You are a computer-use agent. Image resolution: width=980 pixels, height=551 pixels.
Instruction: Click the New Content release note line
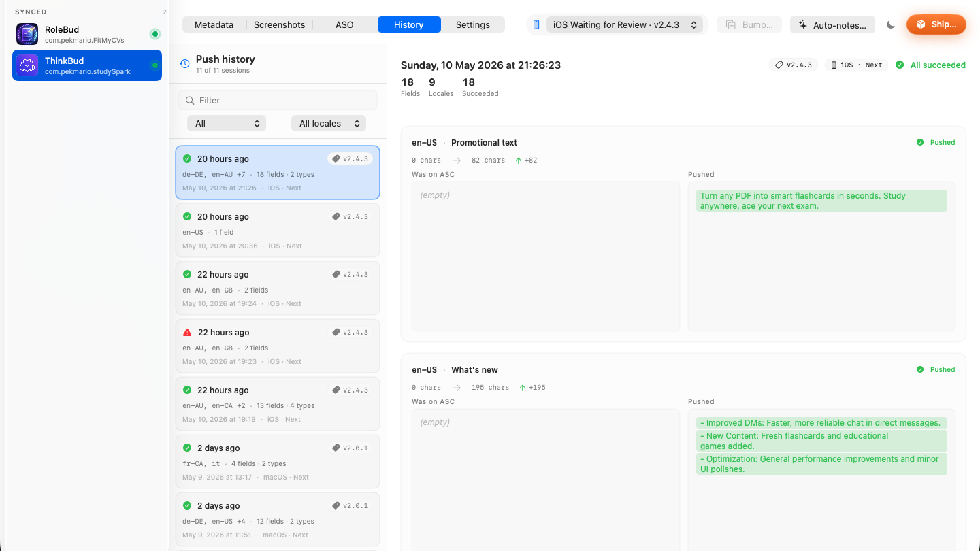(x=821, y=441)
